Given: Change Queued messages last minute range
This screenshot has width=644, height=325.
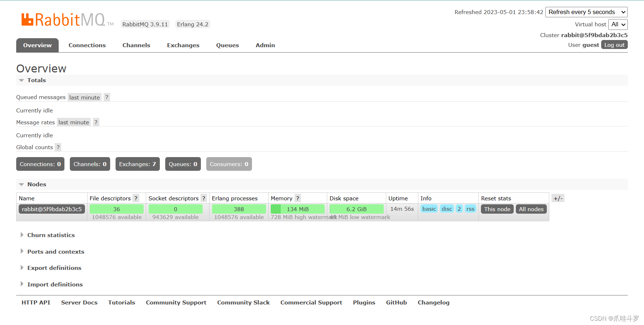Looking at the screenshot, I should pos(85,97).
